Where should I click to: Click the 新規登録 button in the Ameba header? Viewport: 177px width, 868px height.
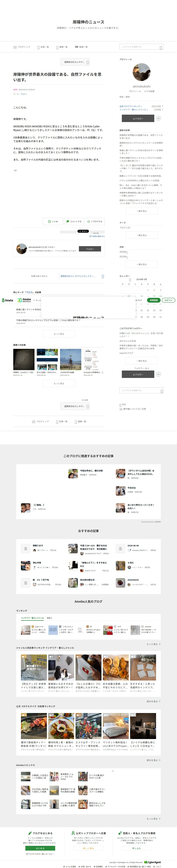154,300
